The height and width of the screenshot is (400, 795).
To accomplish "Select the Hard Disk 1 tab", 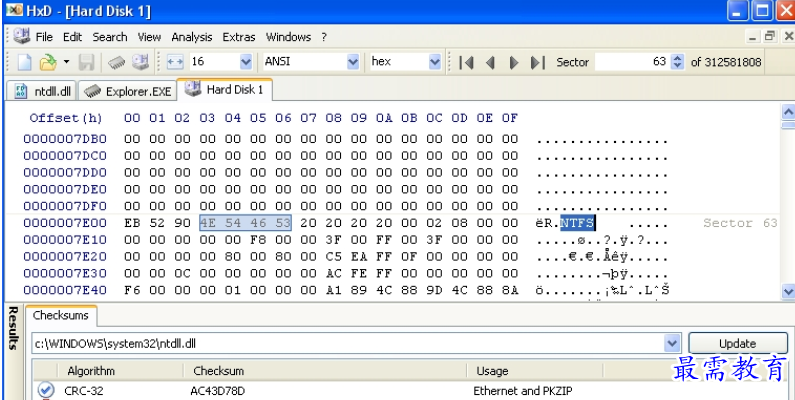I will tap(225, 90).
